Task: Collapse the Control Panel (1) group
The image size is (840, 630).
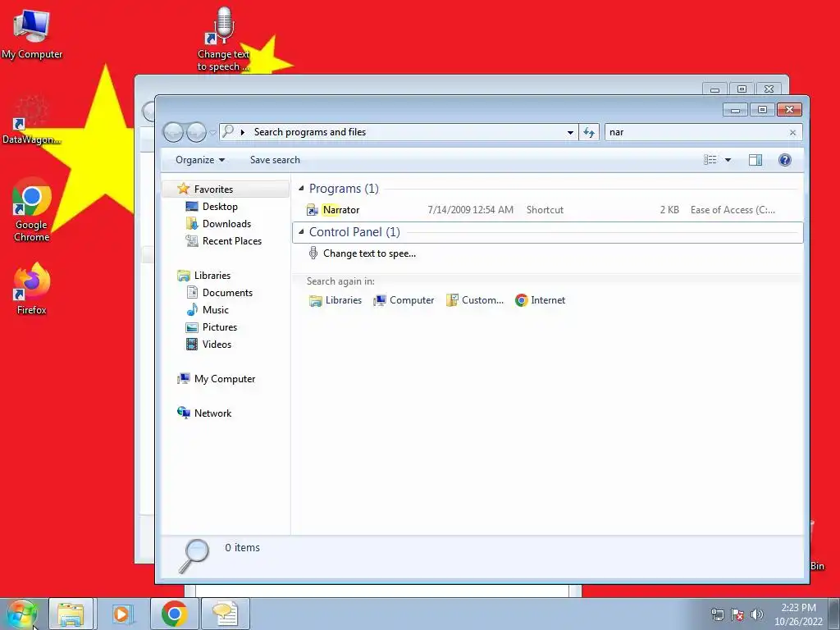Action: [301, 232]
